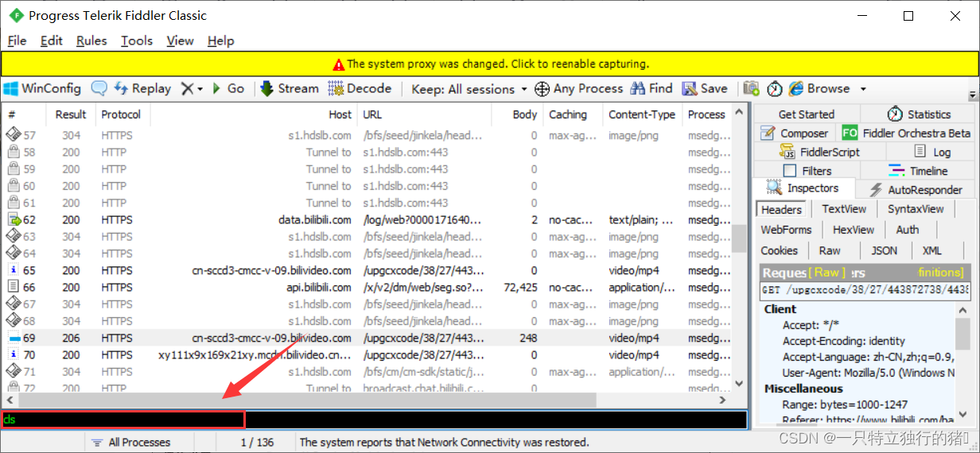Click the Save toolbar button
Viewport: 980px width, 453px height.
point(704,89)
